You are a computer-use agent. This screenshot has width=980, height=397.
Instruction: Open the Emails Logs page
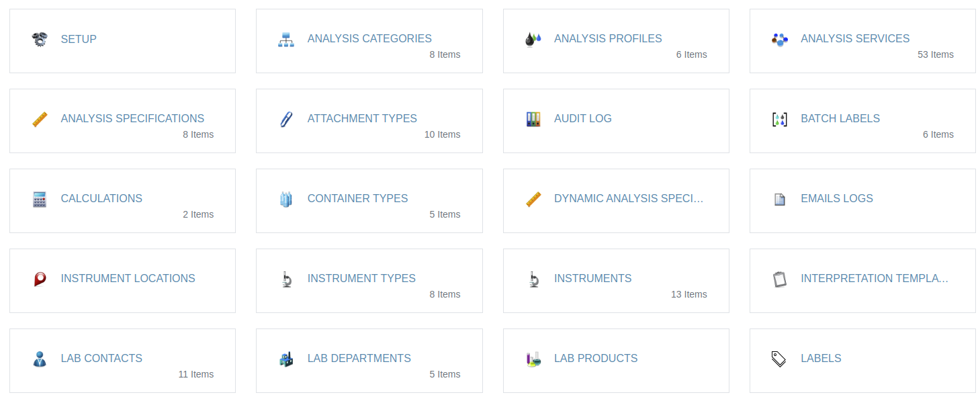pos(836,198)
